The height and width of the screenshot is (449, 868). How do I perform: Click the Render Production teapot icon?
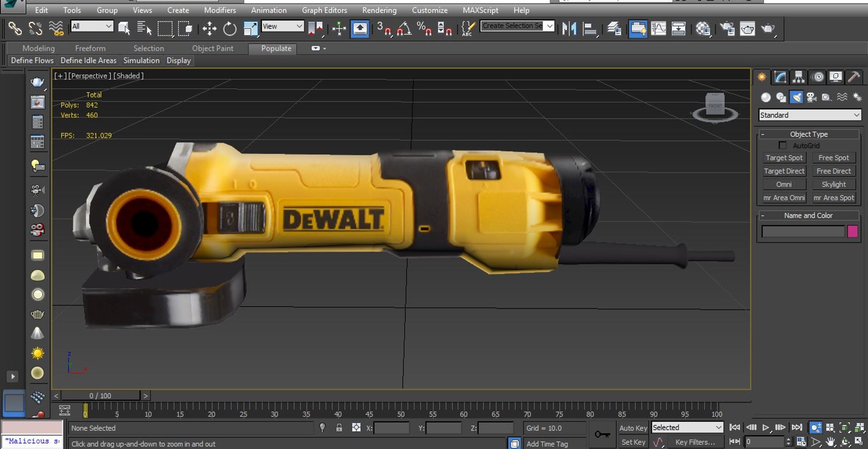[x=768, y=29]
